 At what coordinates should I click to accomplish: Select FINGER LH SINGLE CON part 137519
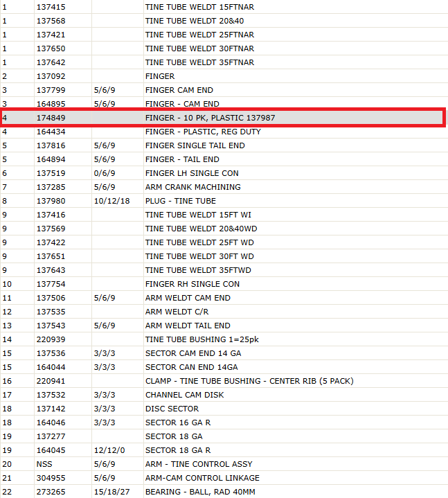[51, 173]
